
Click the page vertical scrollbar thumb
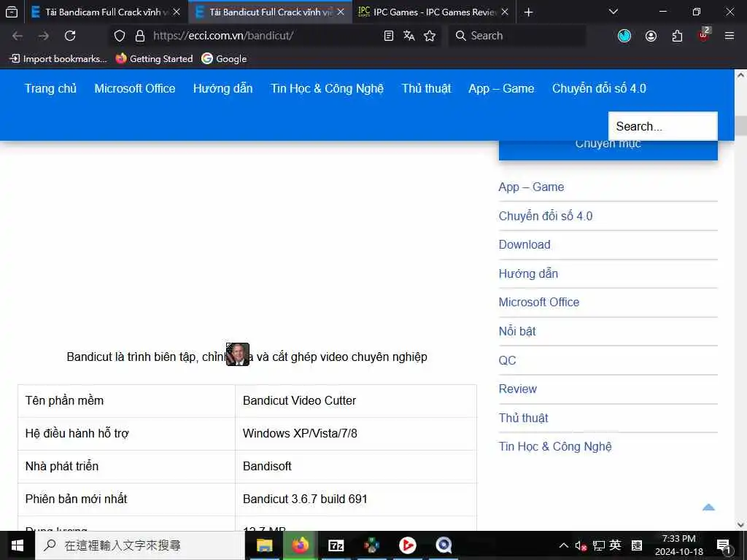pos(741,126)
